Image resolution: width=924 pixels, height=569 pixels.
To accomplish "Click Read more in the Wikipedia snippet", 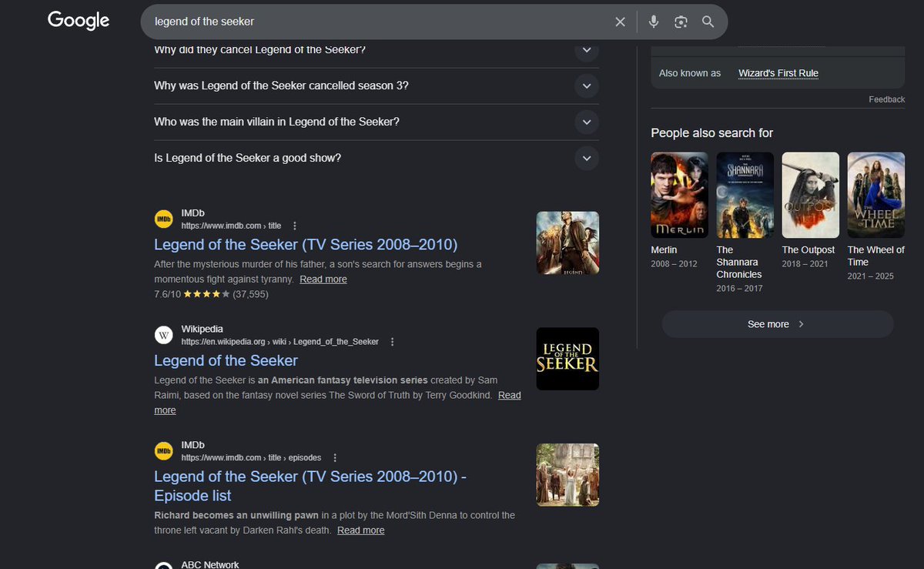I will point(509,395).
